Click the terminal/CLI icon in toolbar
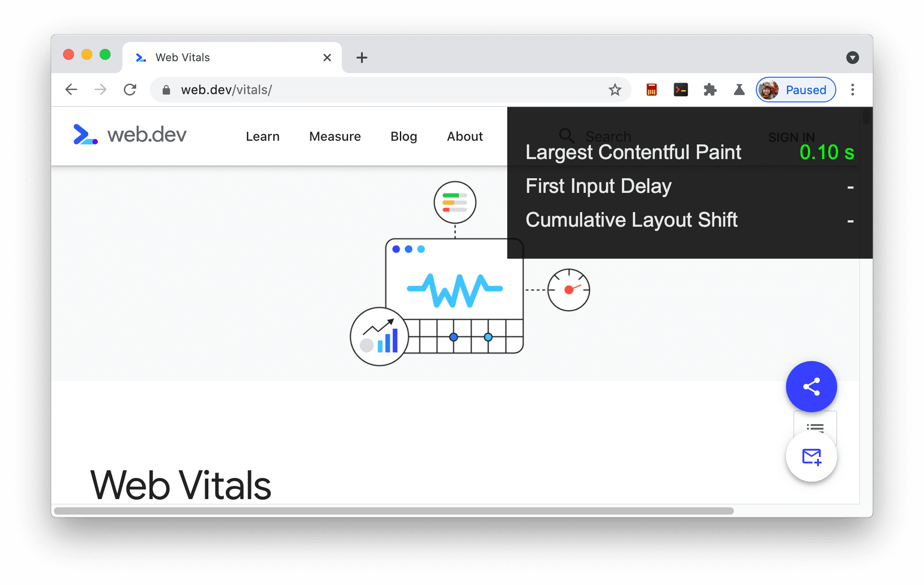 (679, 90)
